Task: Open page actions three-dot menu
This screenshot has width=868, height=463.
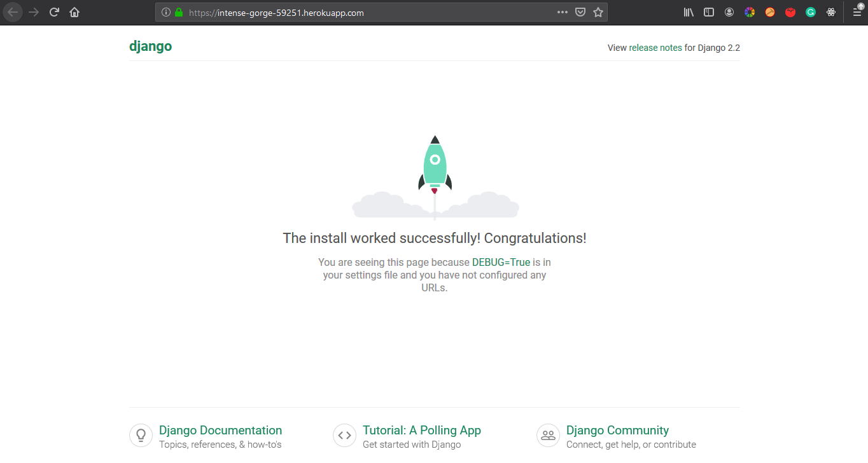Action: pos(563,12)
